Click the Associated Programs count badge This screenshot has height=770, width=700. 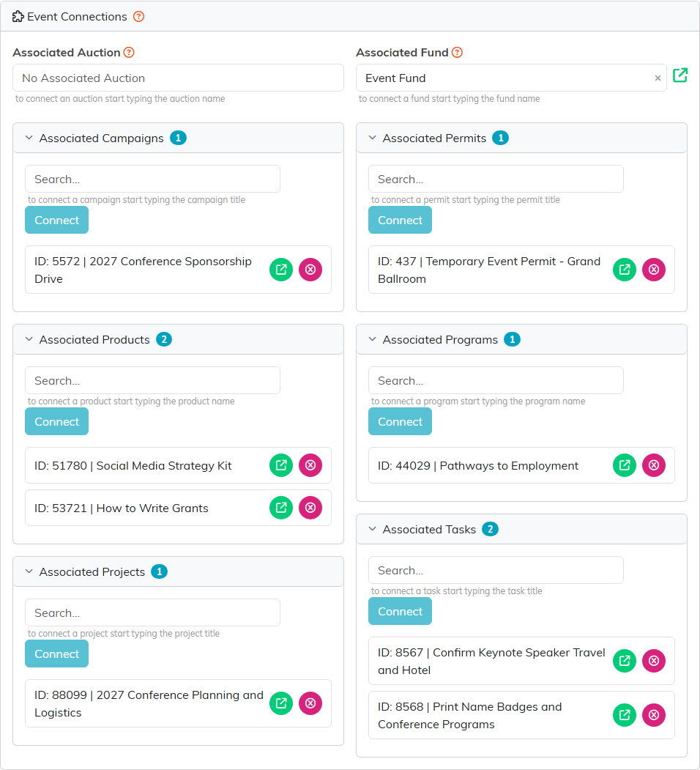pos(512,339)
